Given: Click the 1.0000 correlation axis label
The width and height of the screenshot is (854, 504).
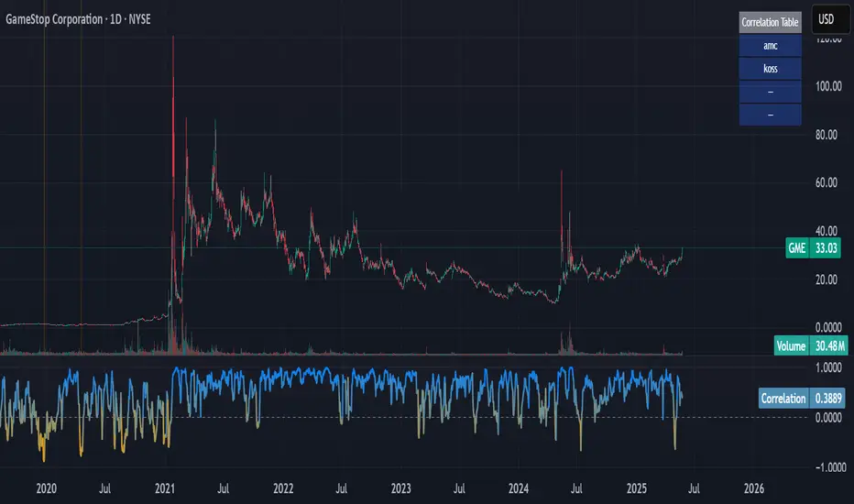Looking at the screenshot, I should click(x=827, y=367).
